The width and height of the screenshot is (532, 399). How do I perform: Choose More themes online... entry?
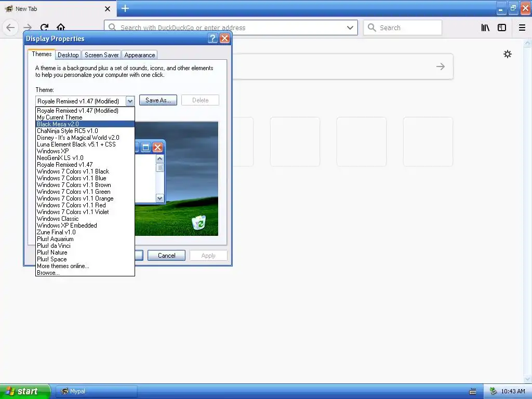tap(85, 267)
